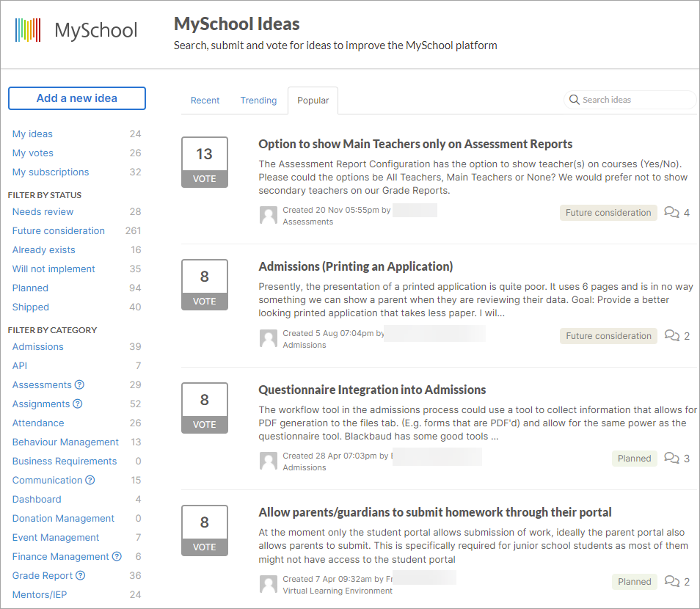Screen dimensions: 700x609
Task: Filter by Needs review status
Action: point(43,211)
